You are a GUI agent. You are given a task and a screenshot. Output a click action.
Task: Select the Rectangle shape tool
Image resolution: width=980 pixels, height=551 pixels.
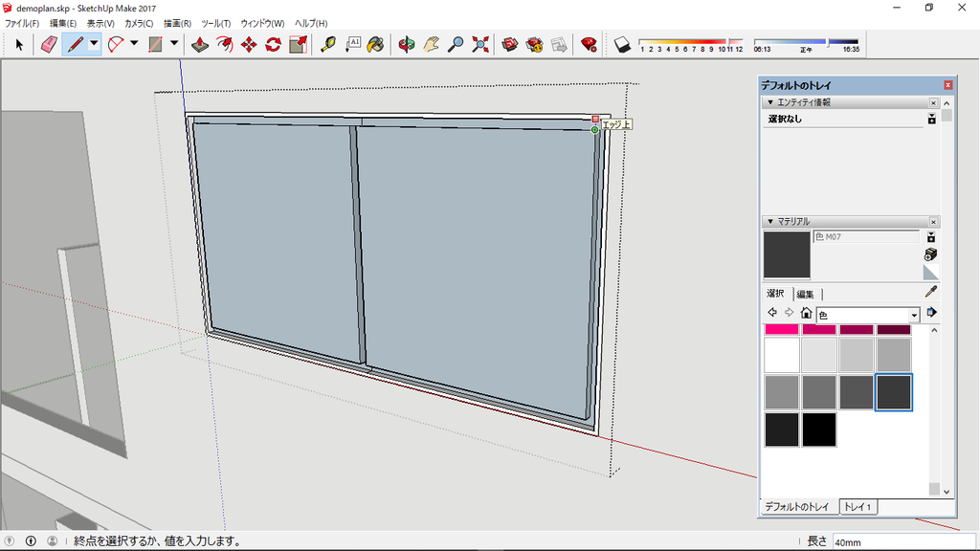click(x=156, y=44)
